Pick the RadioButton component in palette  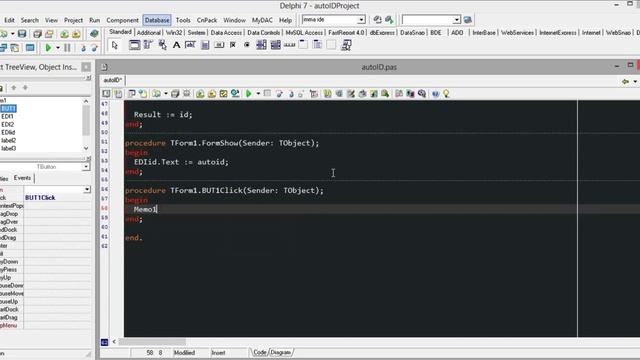point(247,45)
